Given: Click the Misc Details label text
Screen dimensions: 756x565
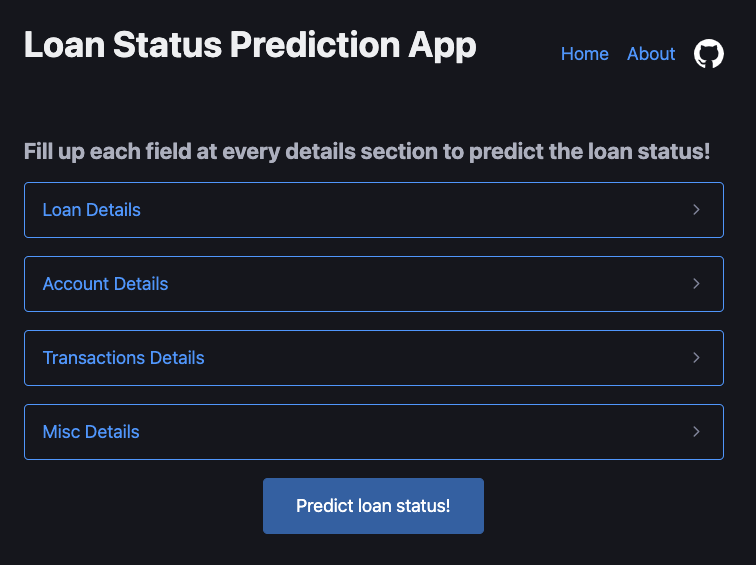Looking at the screenshot, I should click(91, 432).
